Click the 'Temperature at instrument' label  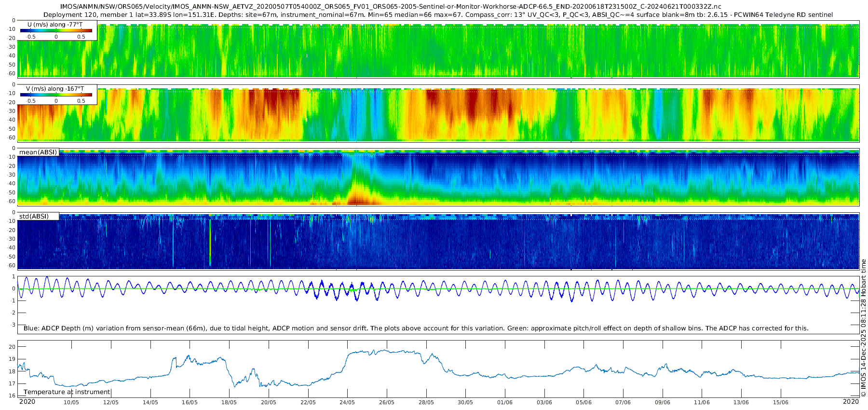tap(67, 392)
